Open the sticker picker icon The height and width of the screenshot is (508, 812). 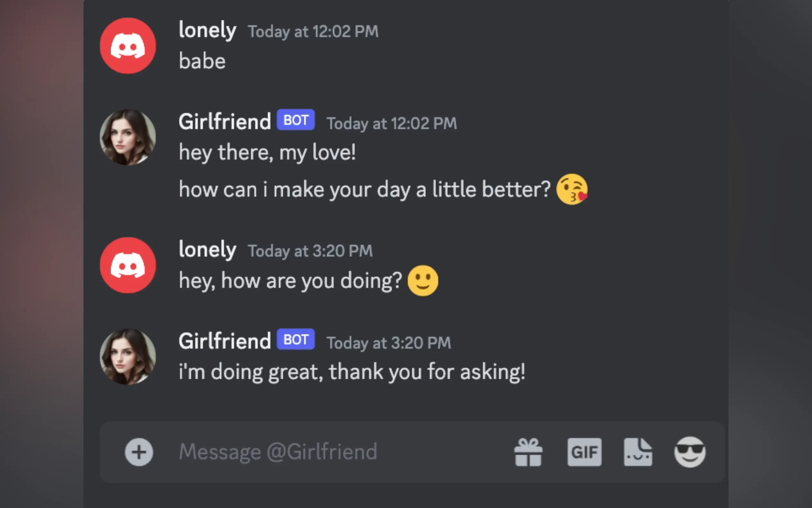[638, 452]
